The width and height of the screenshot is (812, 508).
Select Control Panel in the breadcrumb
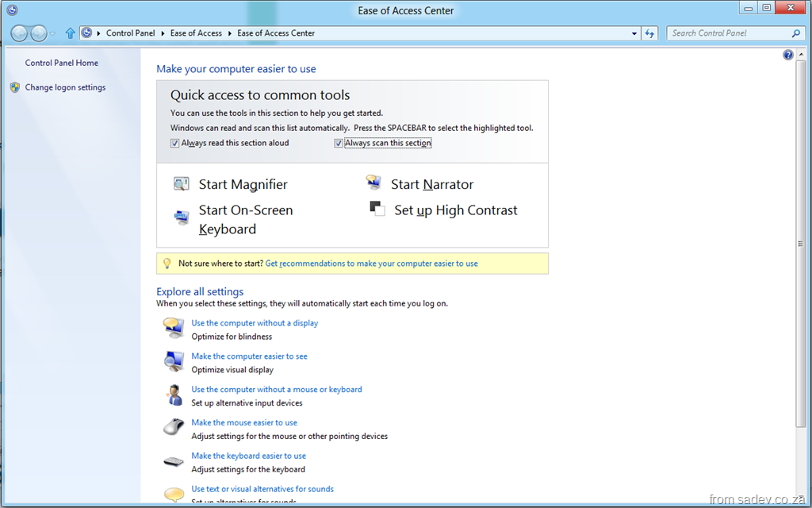(131, 33)
